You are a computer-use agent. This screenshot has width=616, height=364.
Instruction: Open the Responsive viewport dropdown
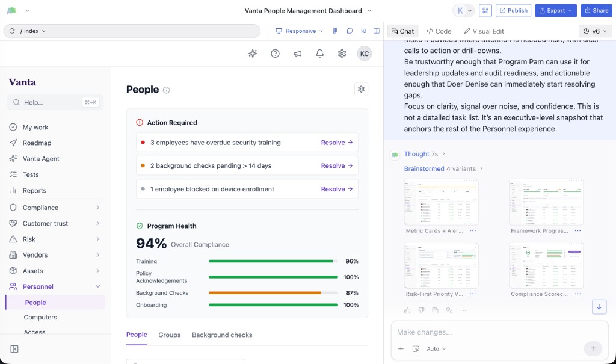tap(299, 31)
